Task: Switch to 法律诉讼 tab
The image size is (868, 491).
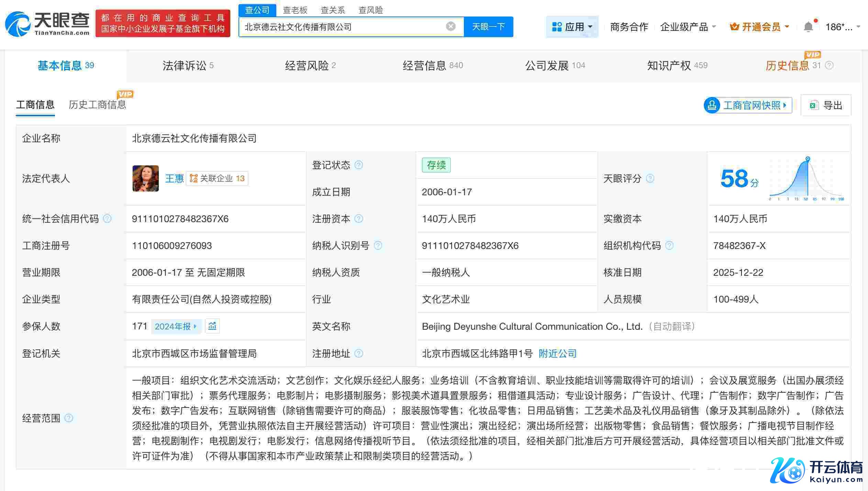Action: click(x=188, y=65)
